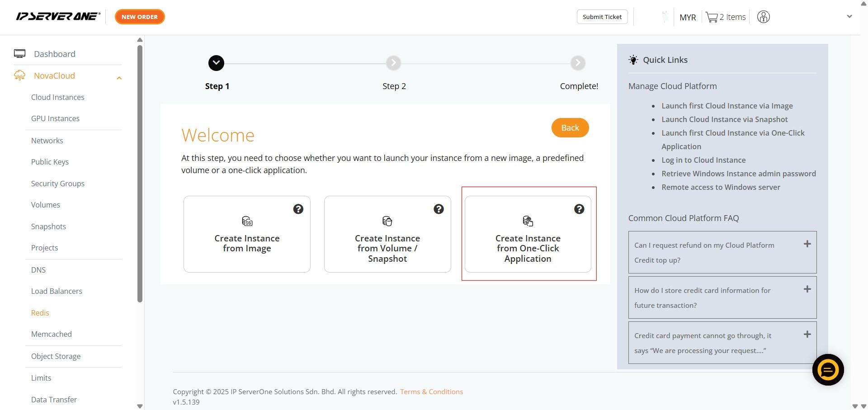Open the Terms & Conditions link
The width and height of the screenshot is (868, 410).
pos(431,391)
